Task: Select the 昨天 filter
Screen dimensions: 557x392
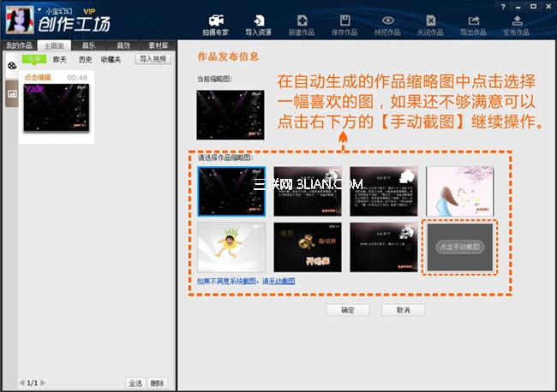Action: click(x=60, y=60)
